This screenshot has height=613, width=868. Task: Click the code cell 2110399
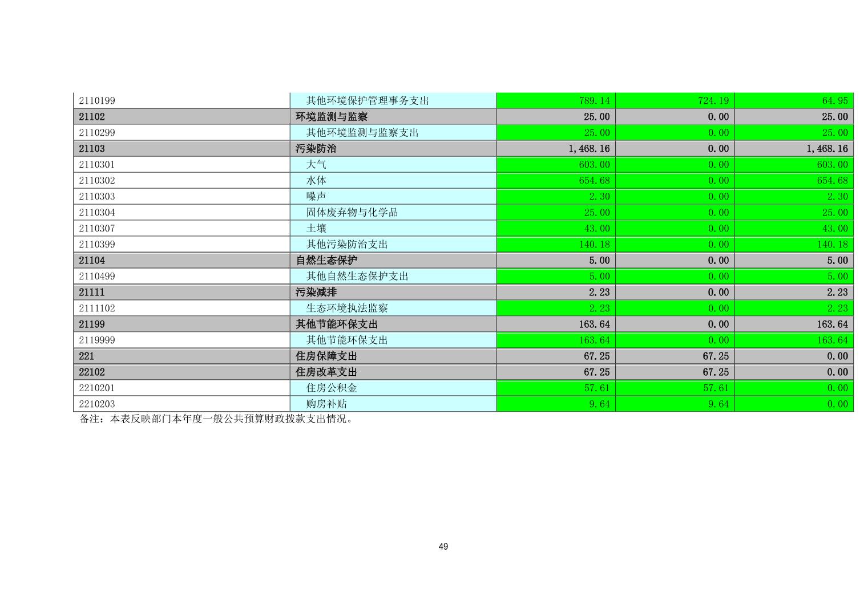tap(97, 245)
